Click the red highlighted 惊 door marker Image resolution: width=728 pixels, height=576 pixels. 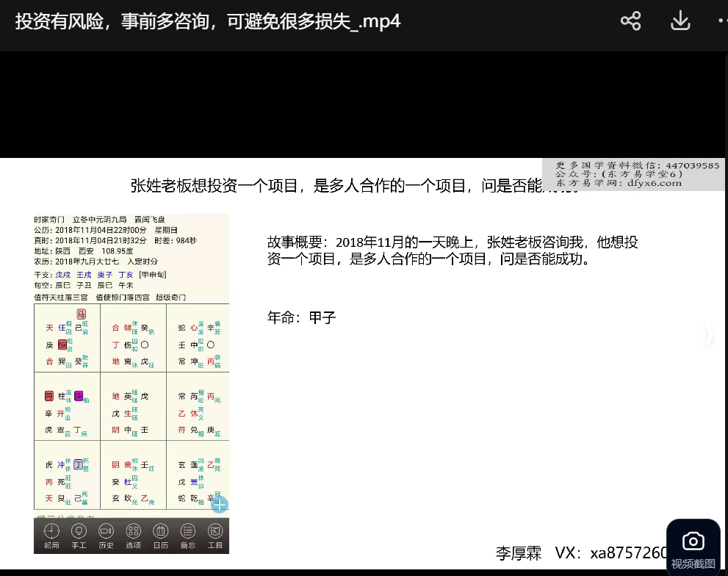[x=62, y=345]
